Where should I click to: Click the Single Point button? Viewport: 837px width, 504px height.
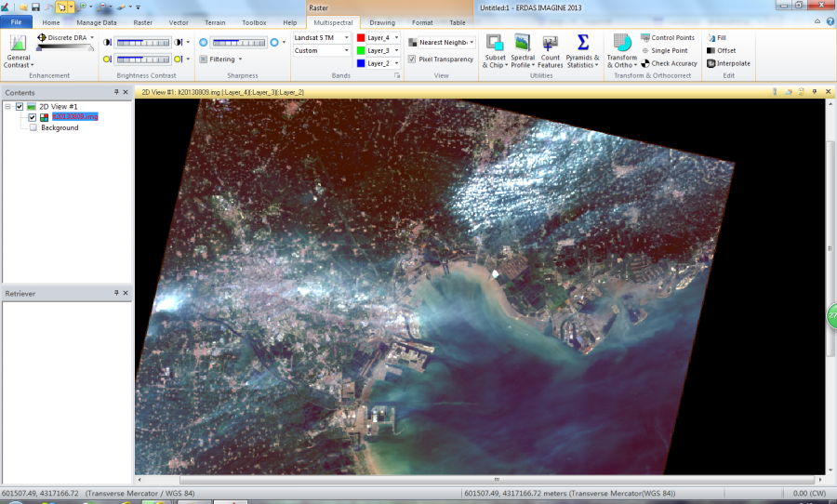665,51
